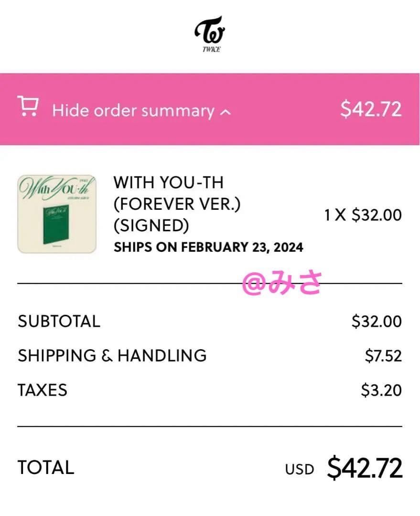Collapse order summary using the chevron arrow
Image resolution: width=420 pixels, height=516 pixels.
pos(226,112)
